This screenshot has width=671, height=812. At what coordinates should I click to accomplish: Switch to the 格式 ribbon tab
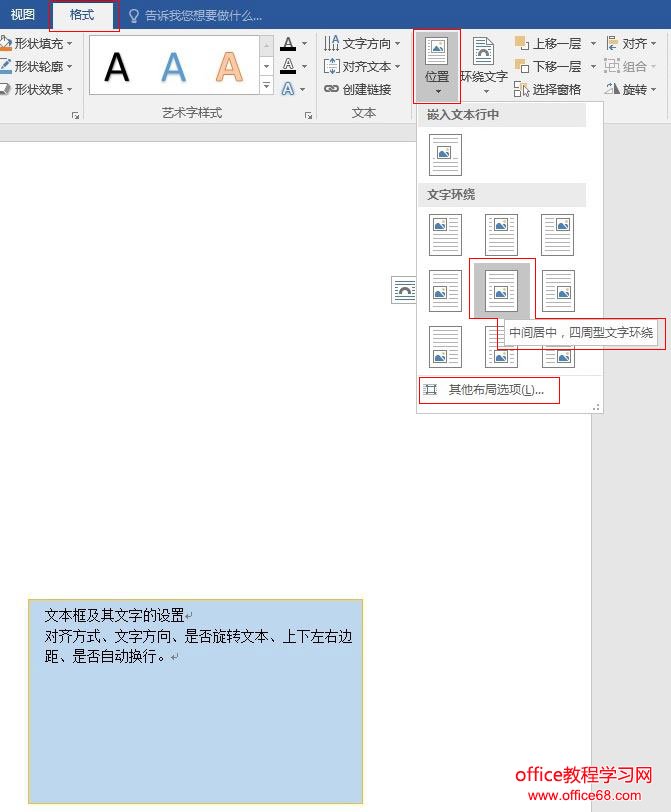(82, 14)
